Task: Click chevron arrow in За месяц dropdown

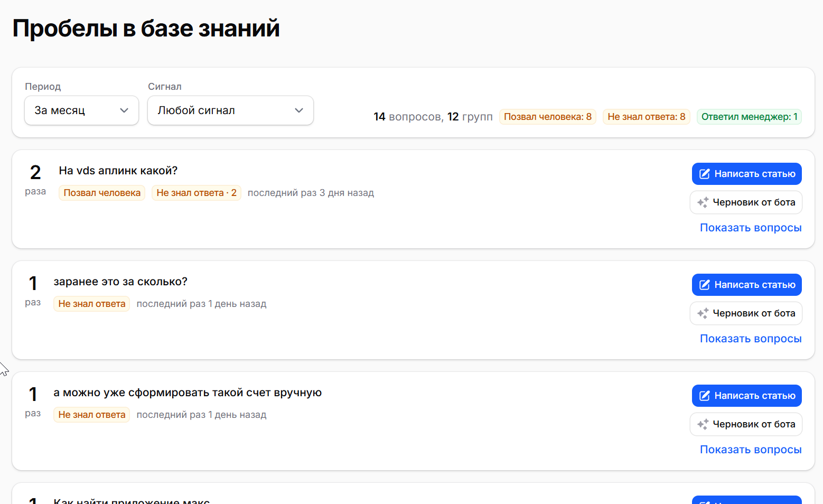Action: (124, 110)
